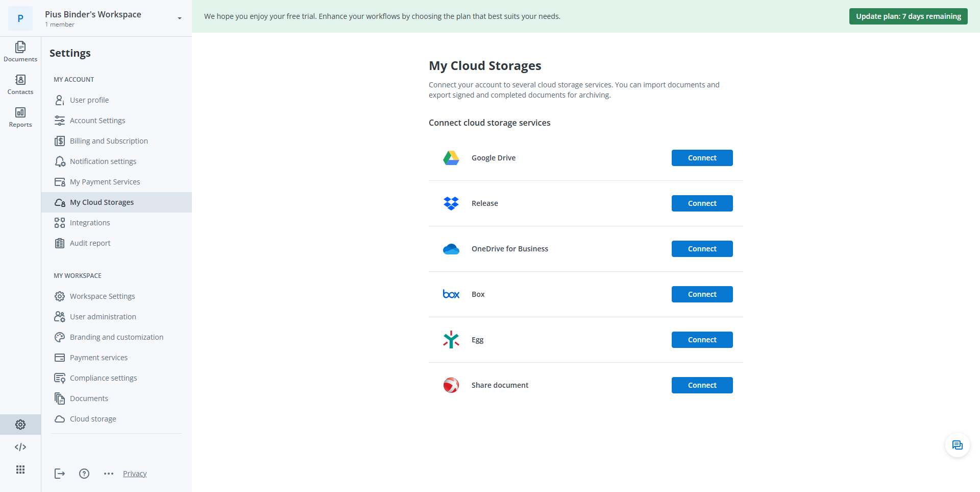Connect Google Drive storage
The height and width of the screenshot is (492, 980).
point(702,158)
